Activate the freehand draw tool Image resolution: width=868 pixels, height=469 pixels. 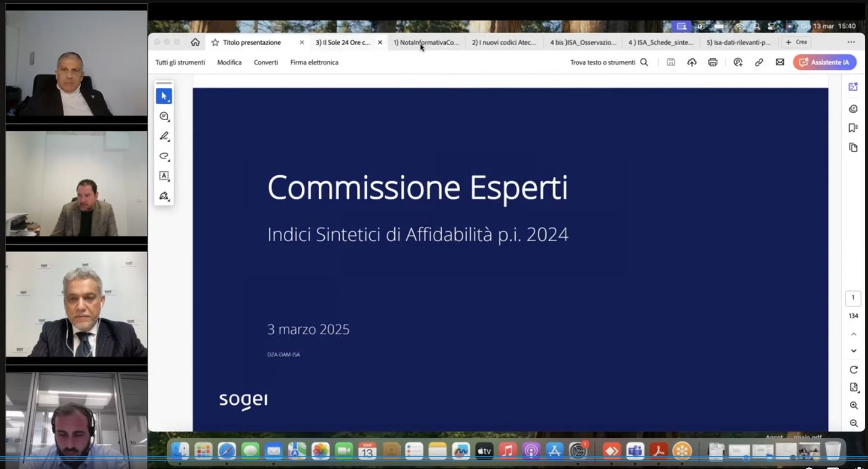click(x=164, y=156)
